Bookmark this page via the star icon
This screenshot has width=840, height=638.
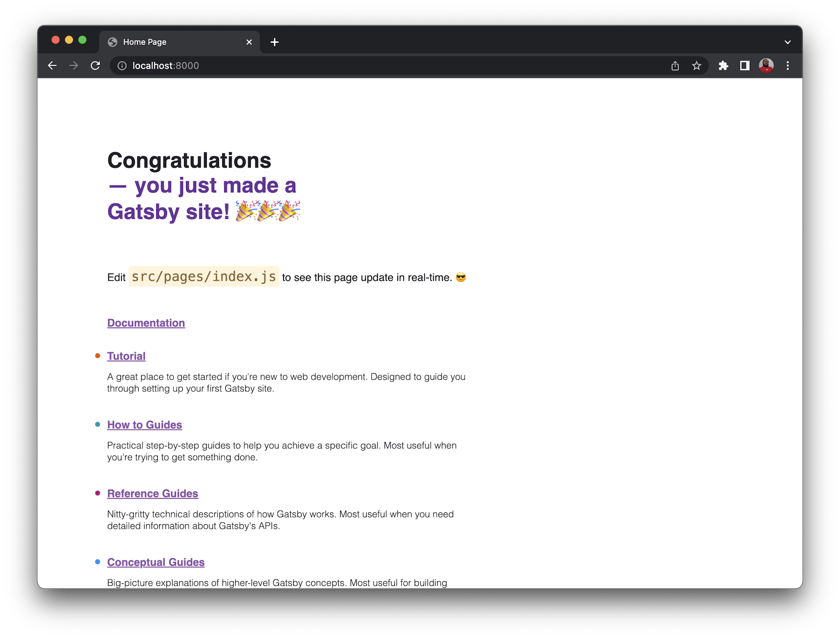click(696, 66)
